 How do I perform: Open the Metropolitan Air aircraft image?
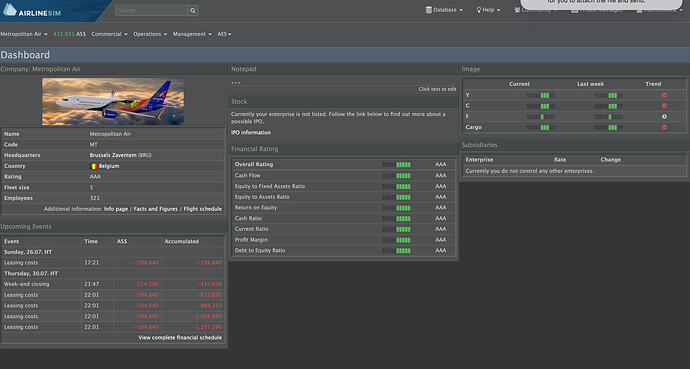pos(113,102)
